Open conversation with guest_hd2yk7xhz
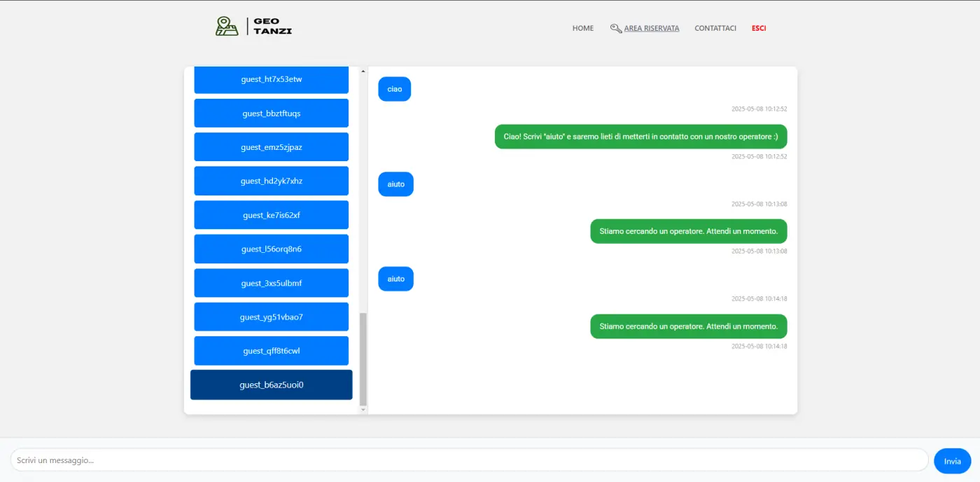This screenshot has width=980, height=482. [271, 181]
